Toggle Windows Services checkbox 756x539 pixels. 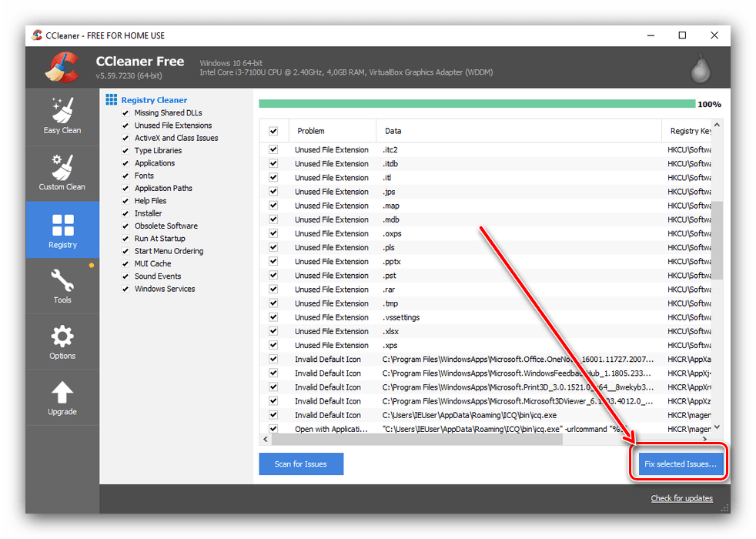125,289
